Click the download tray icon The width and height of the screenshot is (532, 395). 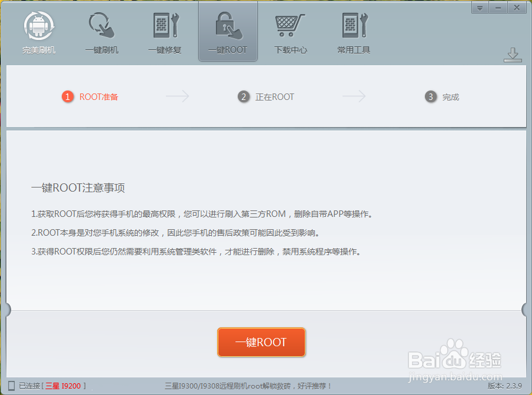pos(513,55)
